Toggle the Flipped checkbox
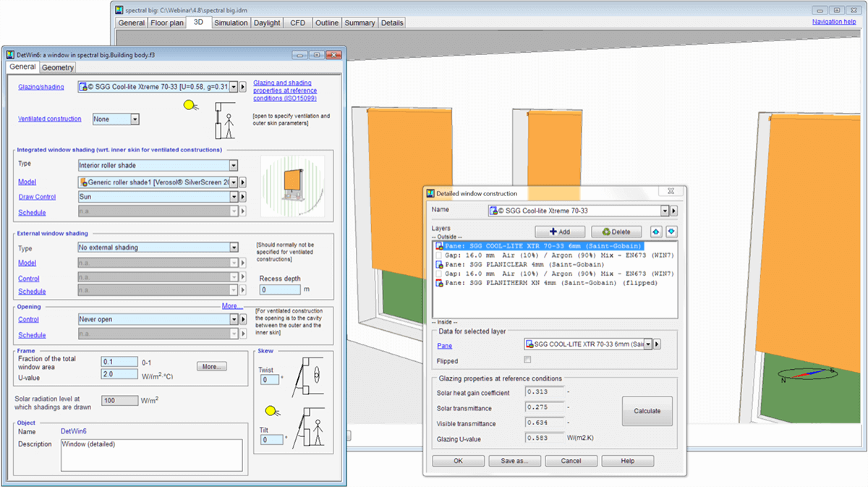The image size is (868, 487). pyautogui.click(x=527, y=360)
